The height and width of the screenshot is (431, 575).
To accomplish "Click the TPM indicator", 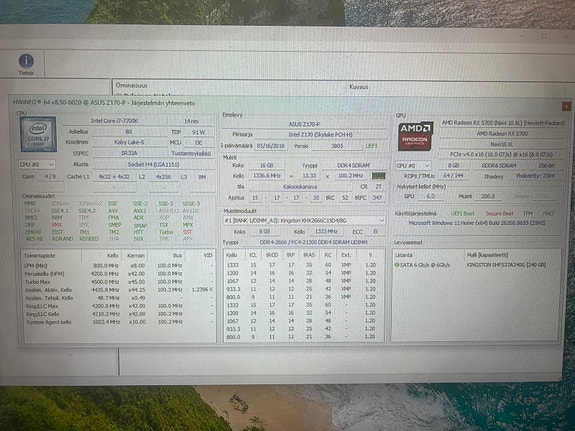I will pyautogui.click(x=528, y=213).
